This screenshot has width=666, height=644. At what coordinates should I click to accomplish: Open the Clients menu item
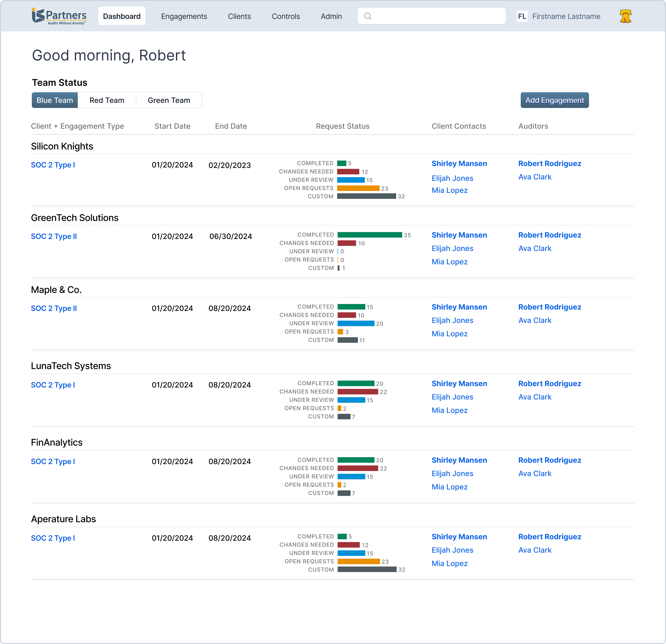coord(239,16)
